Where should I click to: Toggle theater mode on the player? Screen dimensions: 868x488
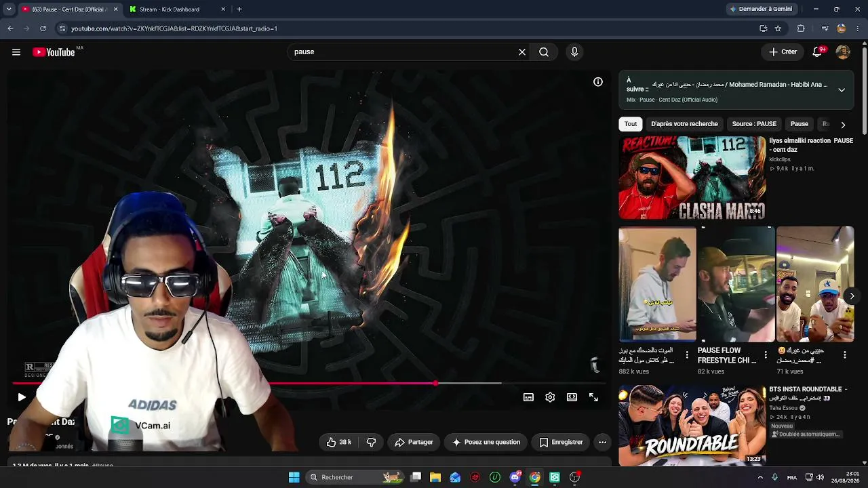[x=572, y=397]
